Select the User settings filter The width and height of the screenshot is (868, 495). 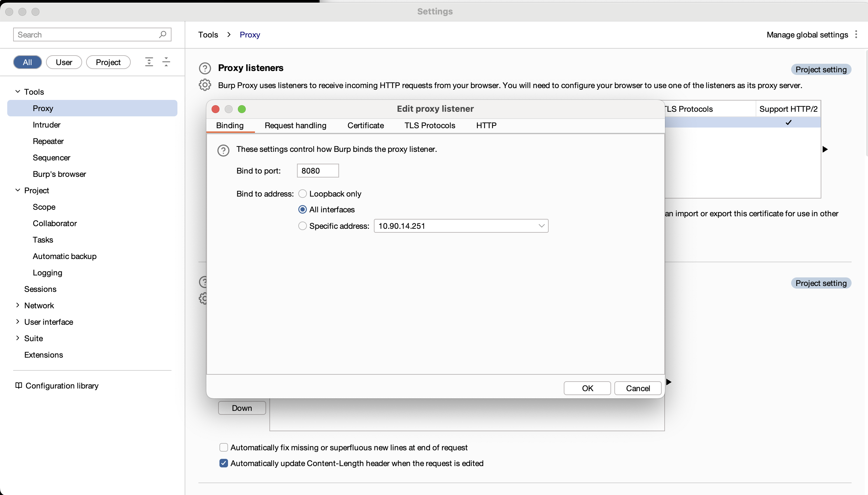(x=64, y=62)
